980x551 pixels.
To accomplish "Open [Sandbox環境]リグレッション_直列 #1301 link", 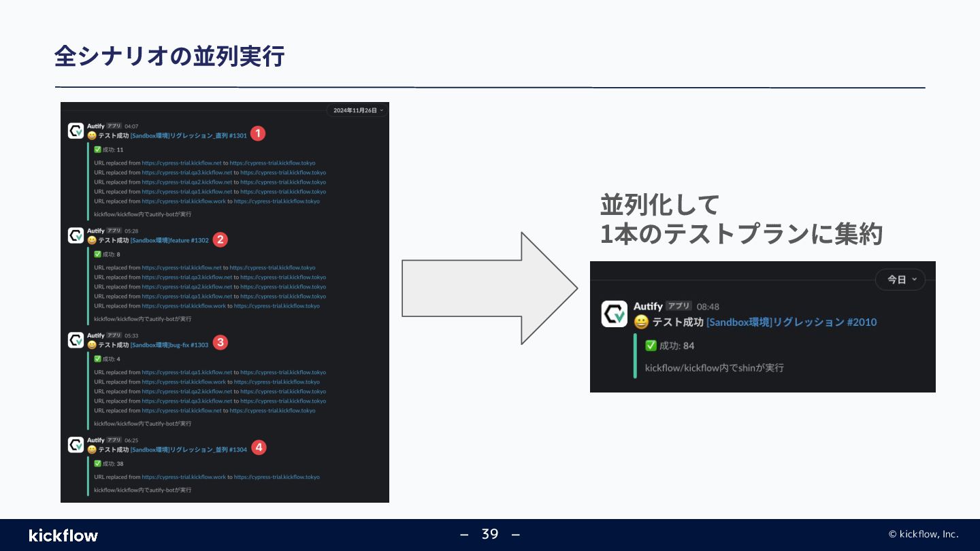I will pyautogui.click(x=189, y=136).
